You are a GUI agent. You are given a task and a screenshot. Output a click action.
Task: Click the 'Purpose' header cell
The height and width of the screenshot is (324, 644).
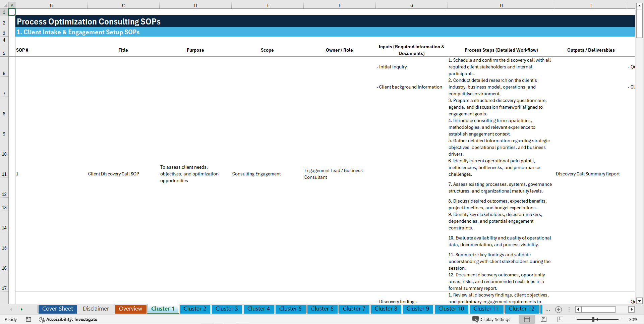point(195,50)
